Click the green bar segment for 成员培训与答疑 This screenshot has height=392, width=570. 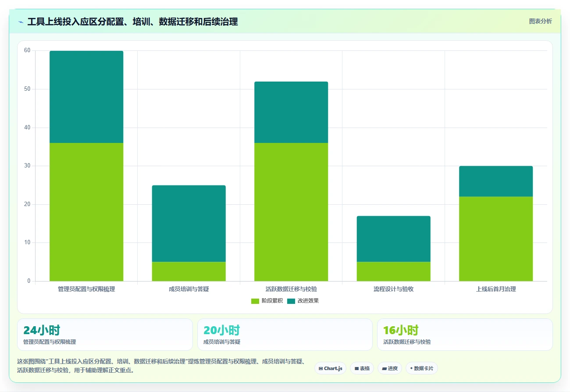[x=189, y=271]
